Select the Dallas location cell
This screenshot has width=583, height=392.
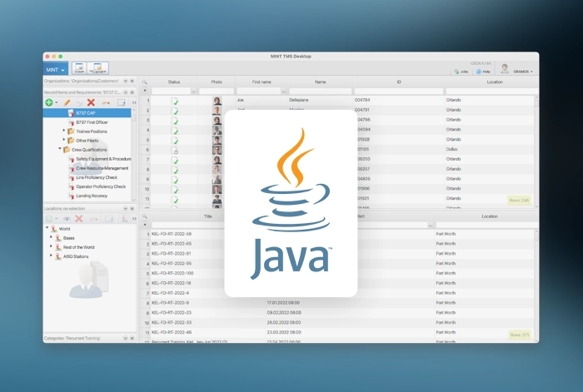pos(451,149)
